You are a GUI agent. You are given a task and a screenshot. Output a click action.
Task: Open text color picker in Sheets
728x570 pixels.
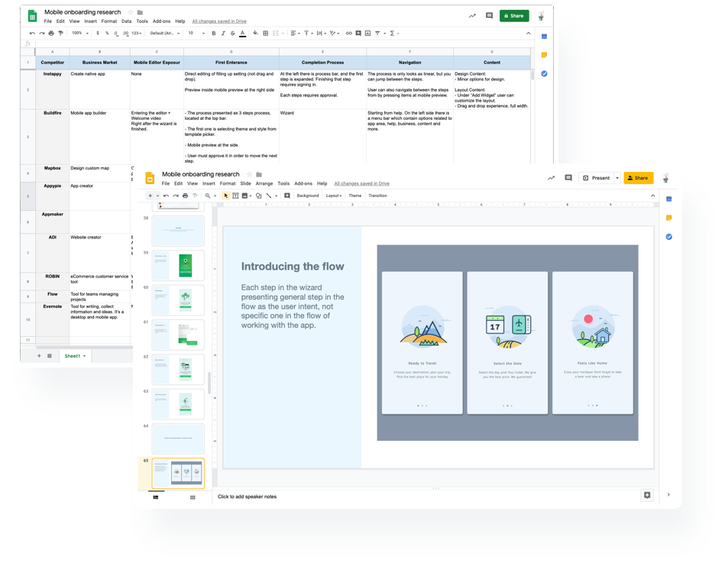point(242,34)
